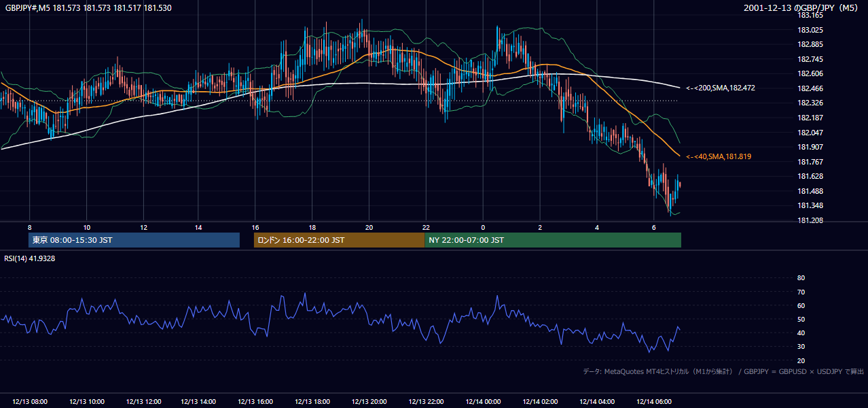
Task: Click the 12/14 06:00 time label
Action: (653, 402)
